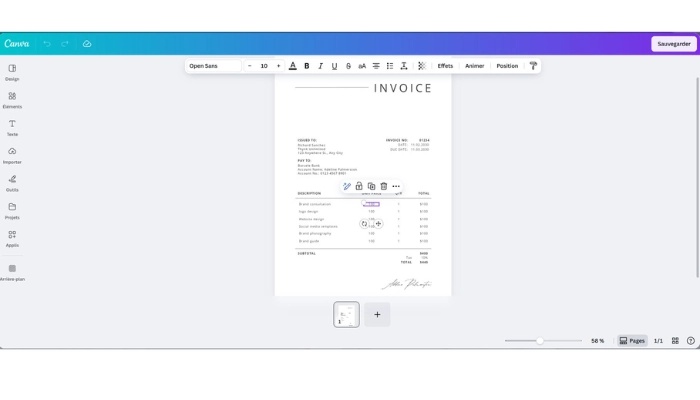Increase font size with plus button

click(x=279, y=66)
